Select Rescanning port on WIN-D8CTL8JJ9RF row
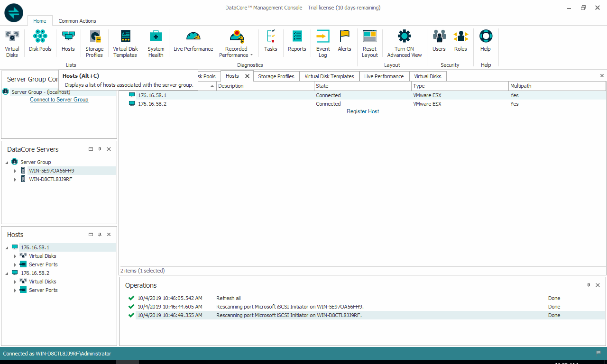 [363, 315]
